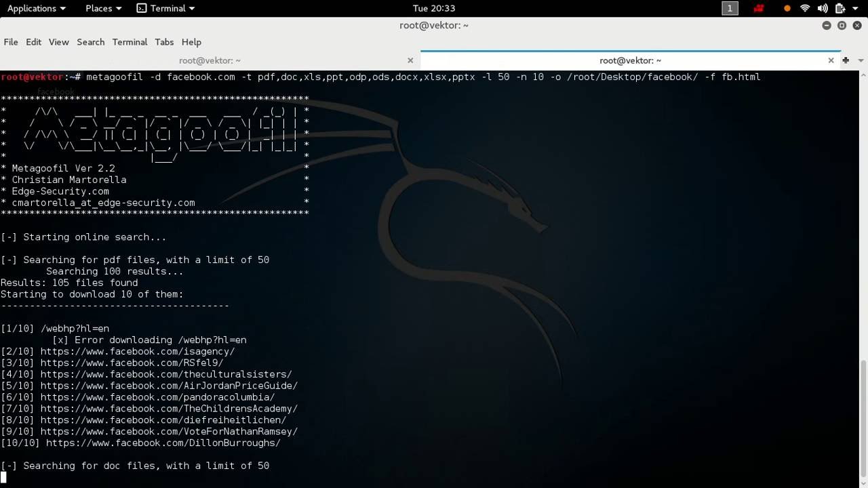The height and width of the screenshot is (488, 868).
Task: Click the workspace 1 indicator
Action: pos(730,8)
